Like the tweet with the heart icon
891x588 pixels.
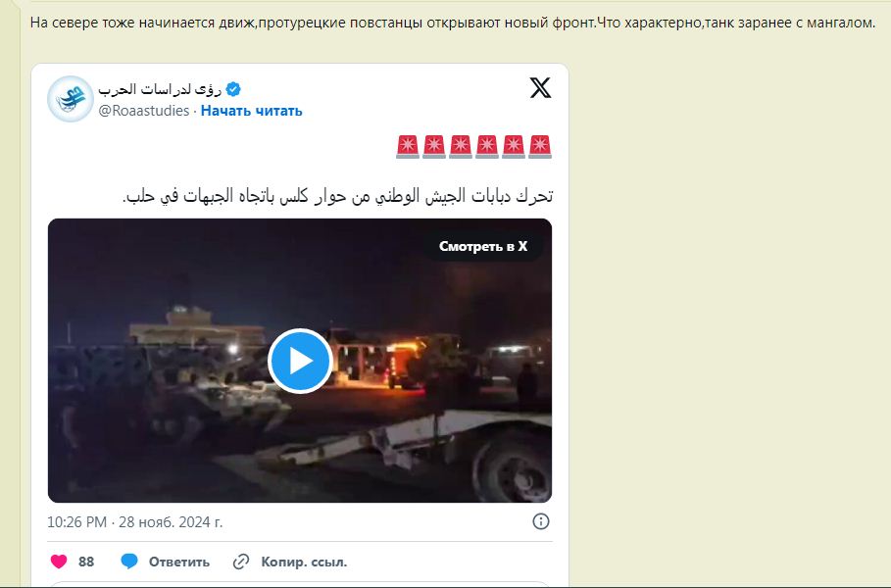[x=59, y=562]
